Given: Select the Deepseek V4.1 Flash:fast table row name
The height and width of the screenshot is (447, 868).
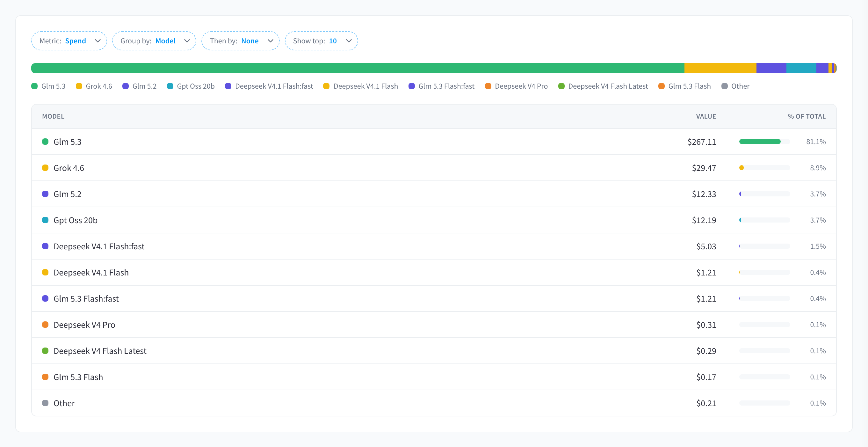Looking at the screenshot, I should (x=99, y=246).
